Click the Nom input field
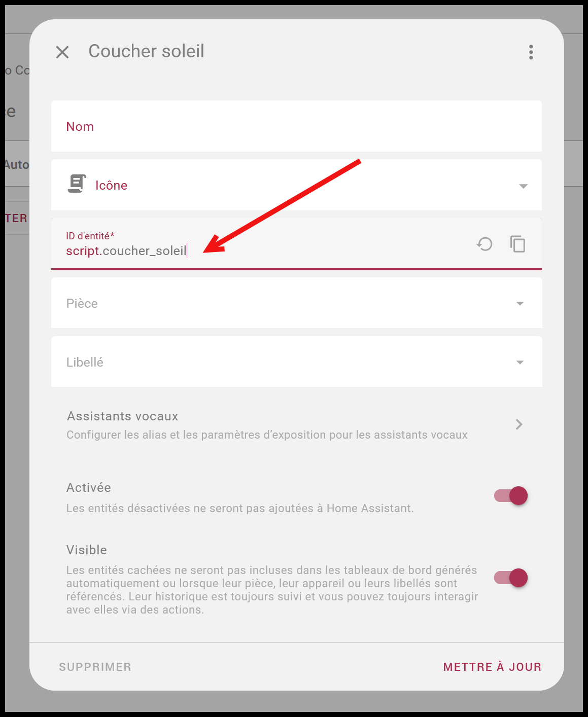Screen dimensions: 588x717 pos(296,126)
